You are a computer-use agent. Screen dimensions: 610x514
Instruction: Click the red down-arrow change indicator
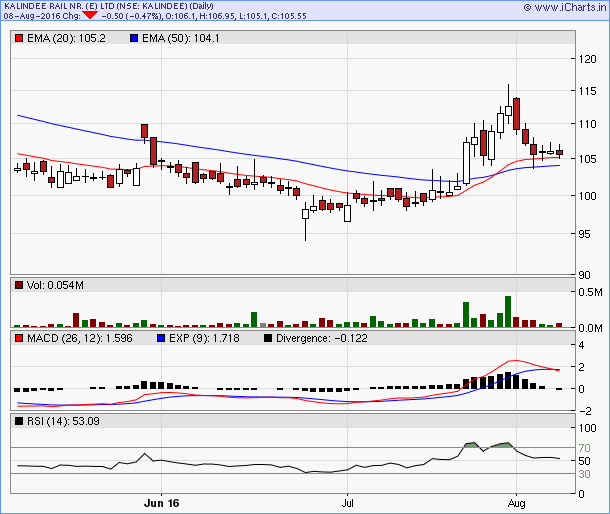[x=90, y=15]
